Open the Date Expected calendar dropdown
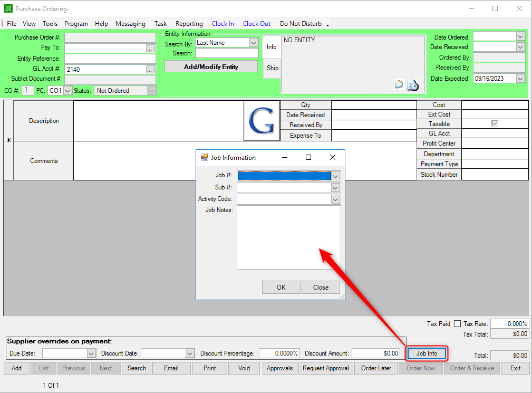 [x=520, y=79]
